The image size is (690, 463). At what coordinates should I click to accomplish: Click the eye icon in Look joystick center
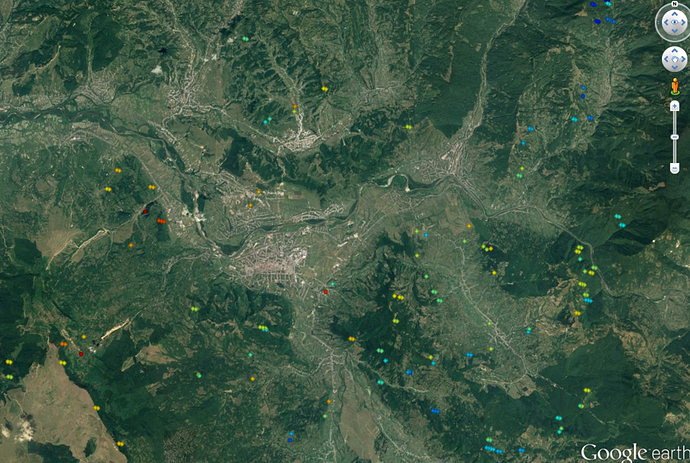(x=675, y=22)
